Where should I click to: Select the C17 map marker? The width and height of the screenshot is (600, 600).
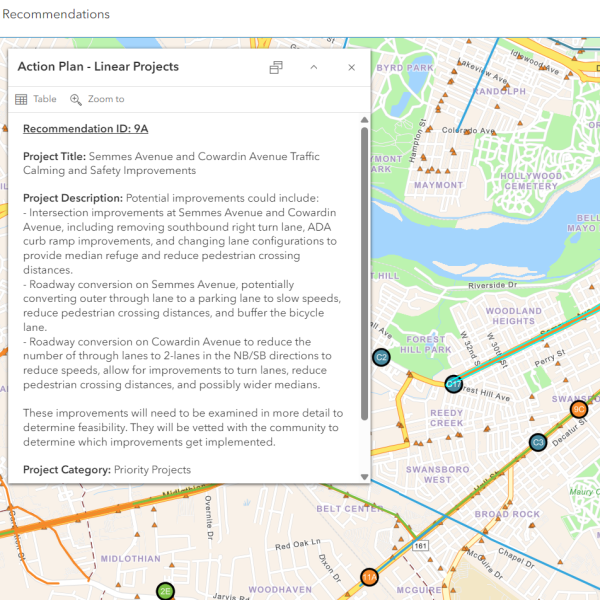[453, 384]
